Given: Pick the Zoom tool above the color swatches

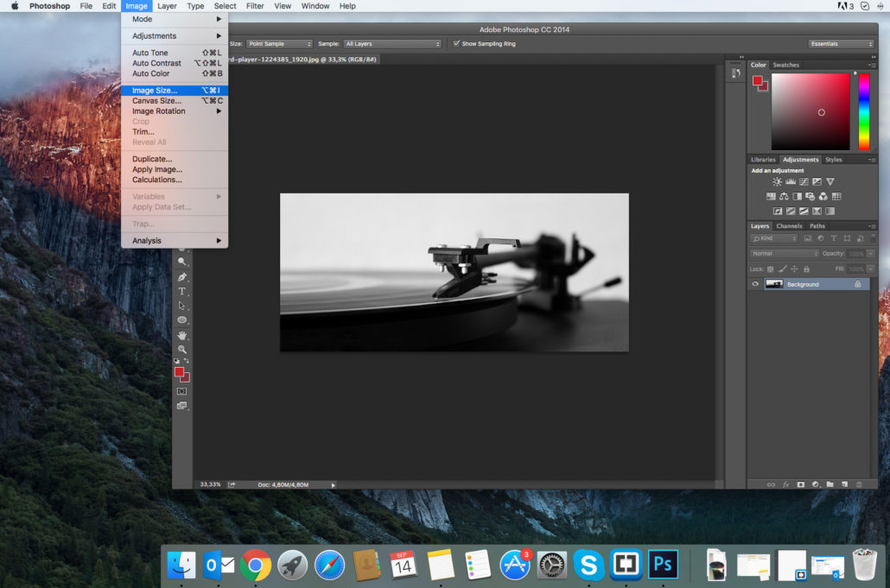Looking at the screenshot, I should [x=182, y=349].
